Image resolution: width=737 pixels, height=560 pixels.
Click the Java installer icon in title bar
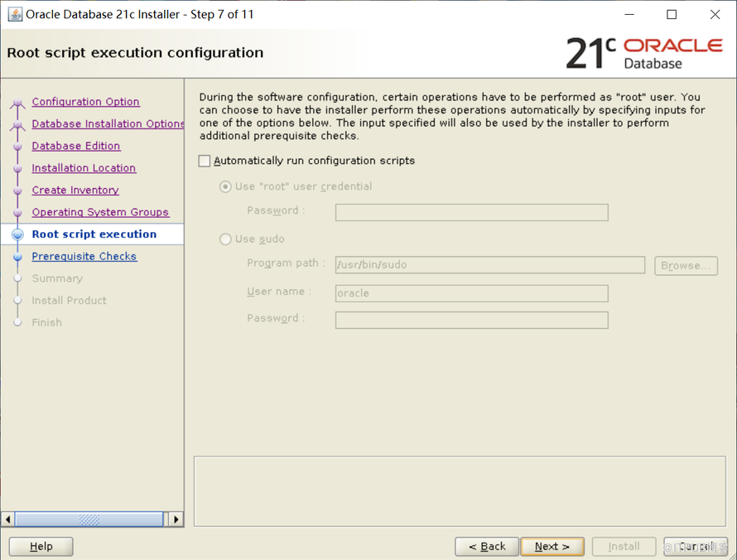coord(15,14)
